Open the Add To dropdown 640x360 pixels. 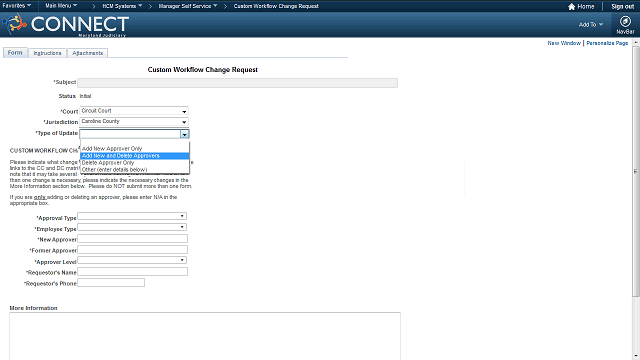coord(591,24)
